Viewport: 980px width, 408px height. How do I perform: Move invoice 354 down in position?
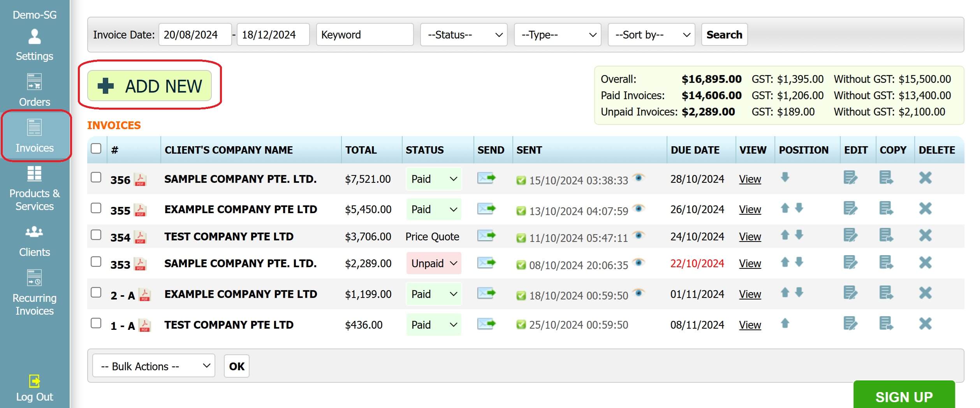pyautogui.click(x=799, y=235)
